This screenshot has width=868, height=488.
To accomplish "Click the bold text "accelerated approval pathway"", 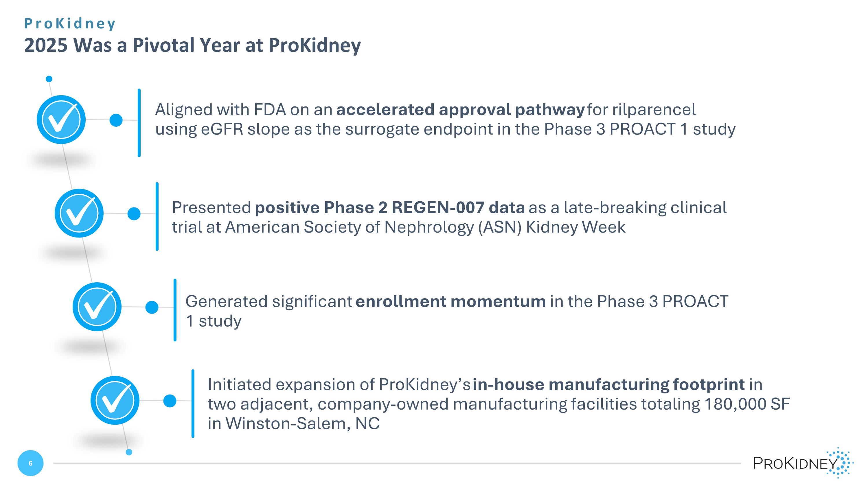I will click(x=460, y=110).
